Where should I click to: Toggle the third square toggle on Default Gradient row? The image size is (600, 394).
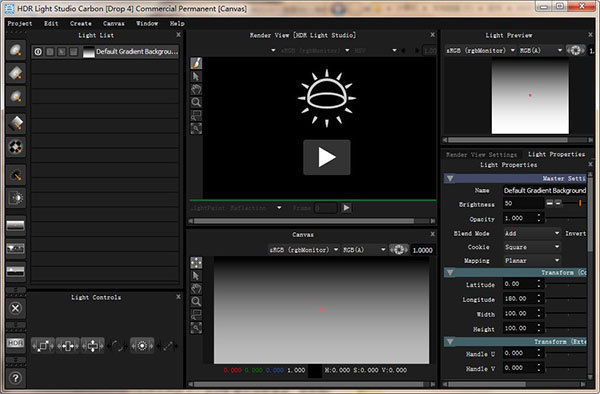pos(62,52)
